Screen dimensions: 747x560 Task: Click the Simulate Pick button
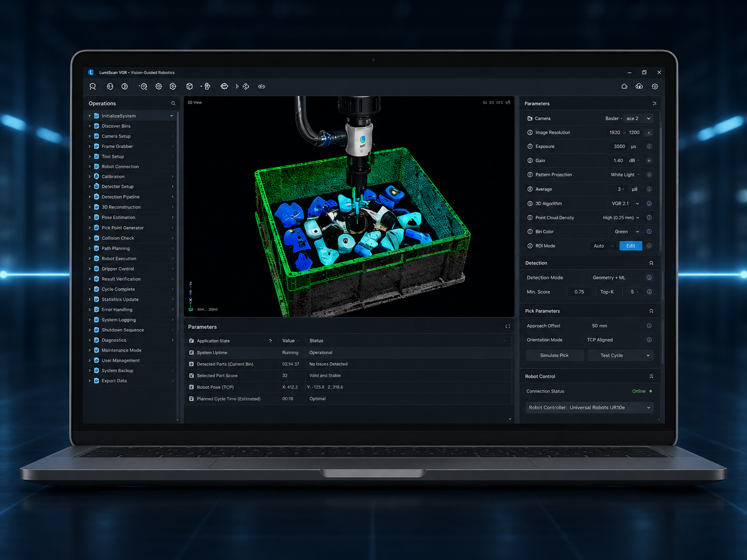pyautogui.click(x=555, y=355)
